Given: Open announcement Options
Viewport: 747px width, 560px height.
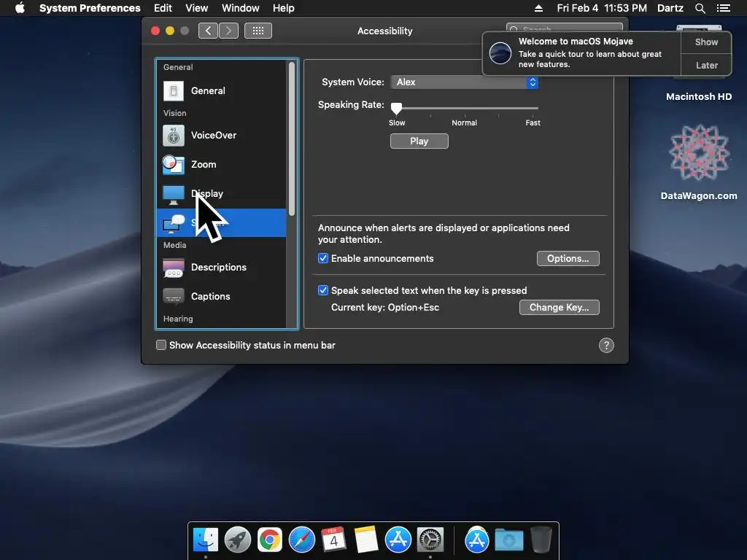Looking at the screenshot, I should coord(568,259).
